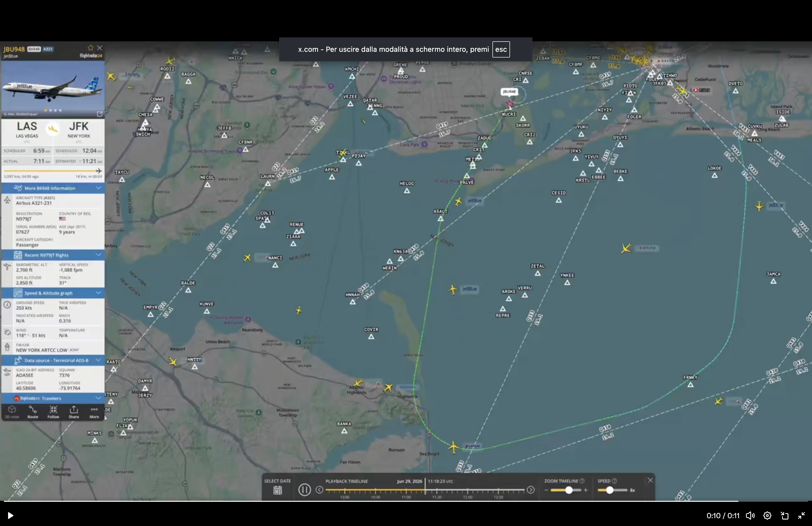Click the JAMCA waypoint marker
The width and height of the screenshot is (812, 526).
(774, 281)
